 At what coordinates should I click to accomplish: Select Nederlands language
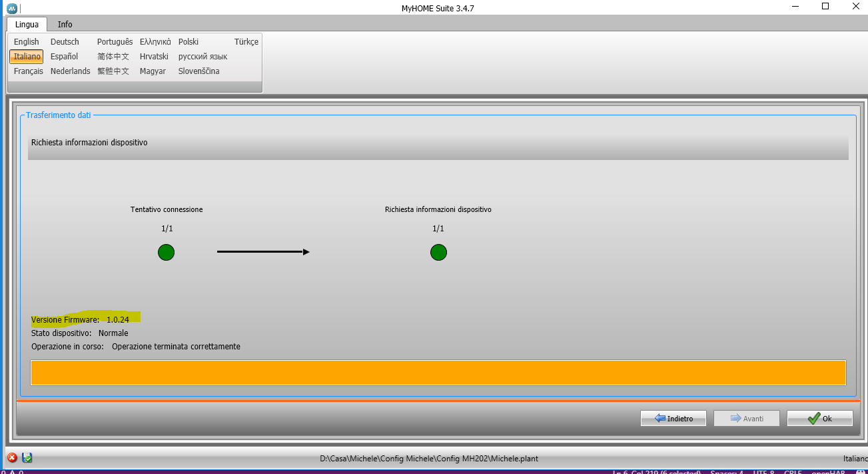pyautogui.click(x=71, y=71)
